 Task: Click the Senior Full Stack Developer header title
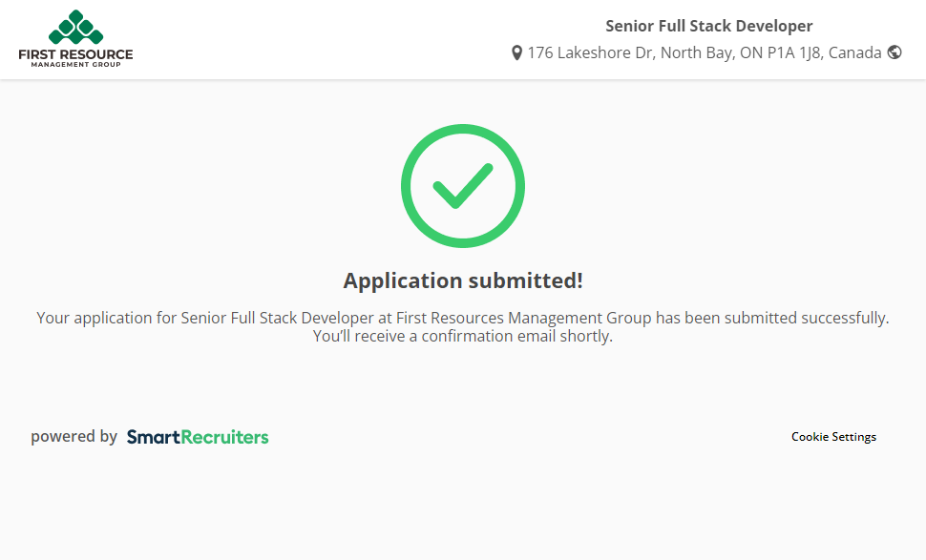[x=708, y=26]
